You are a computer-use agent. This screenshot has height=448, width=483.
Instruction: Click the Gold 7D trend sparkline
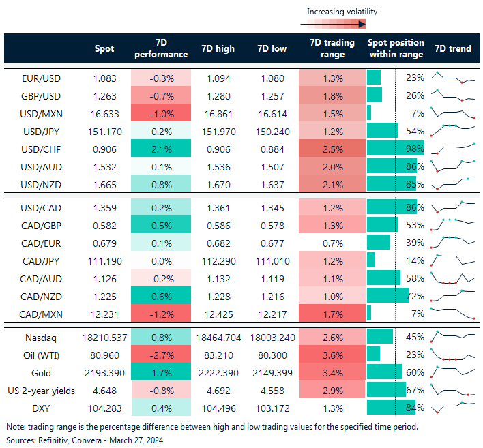[x=452, y=372]
